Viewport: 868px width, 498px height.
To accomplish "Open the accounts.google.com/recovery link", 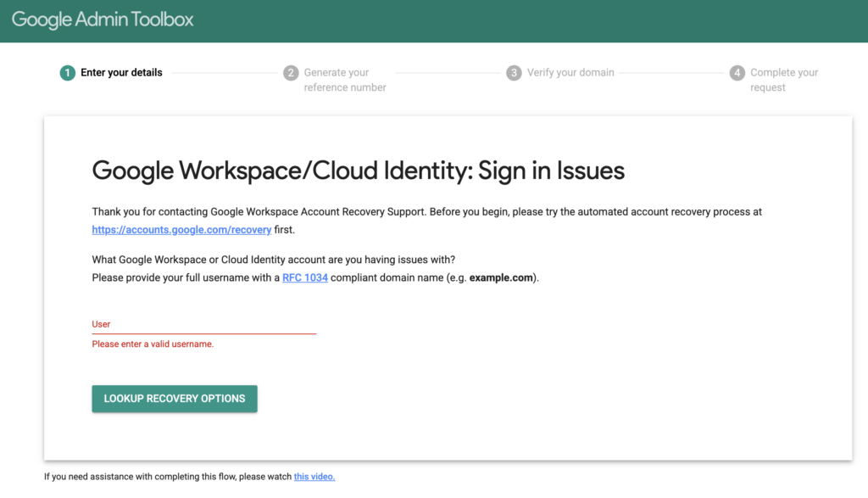I will click(181, 229).
